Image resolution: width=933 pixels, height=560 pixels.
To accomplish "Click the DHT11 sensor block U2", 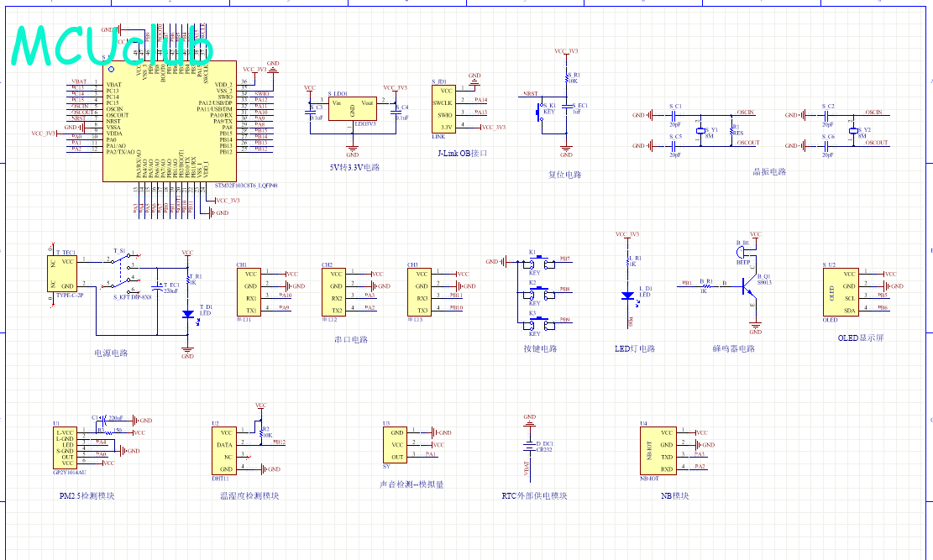I will pyautogui.click(x=224, y=451).
